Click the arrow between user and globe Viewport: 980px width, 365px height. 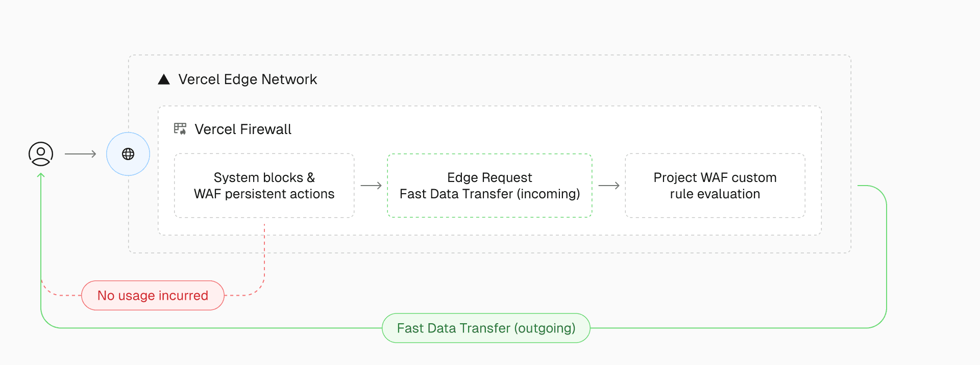81,154
